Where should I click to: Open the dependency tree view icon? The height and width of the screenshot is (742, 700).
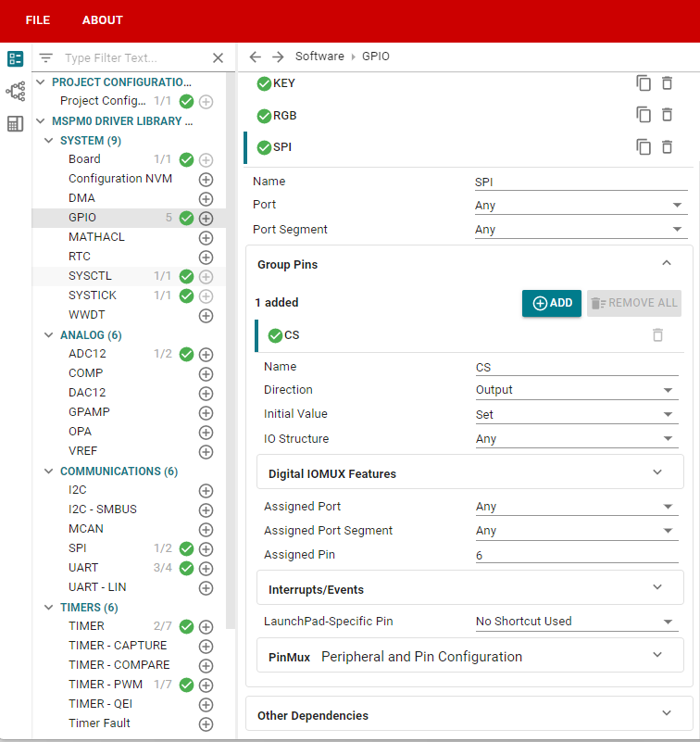click(15, 91)
